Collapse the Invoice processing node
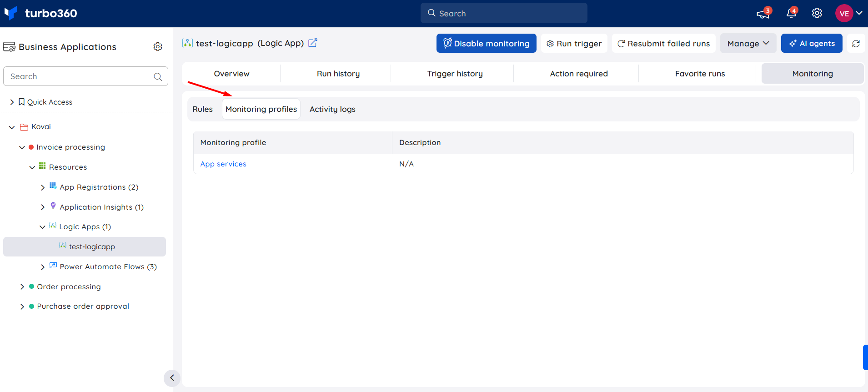The height and width of the screenshot is (392, 868). coord(22,147)
